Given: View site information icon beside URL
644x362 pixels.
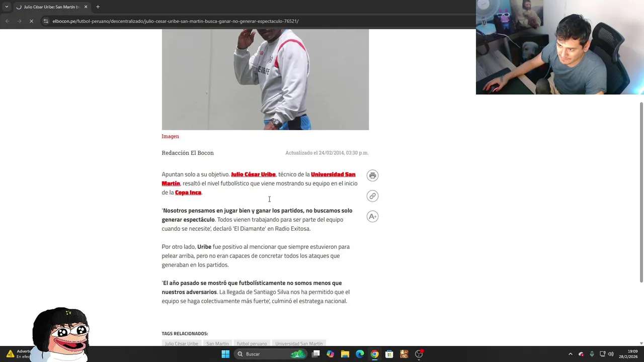Looking at the screenshot, I should pyautogui.click(x=46, y=21).
